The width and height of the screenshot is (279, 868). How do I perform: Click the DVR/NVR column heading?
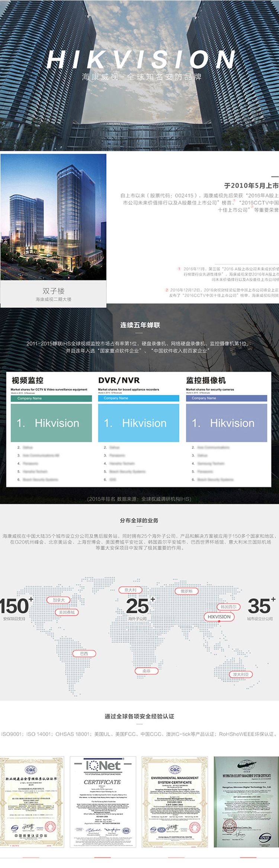pyautogui.click(x=119, y=380)
